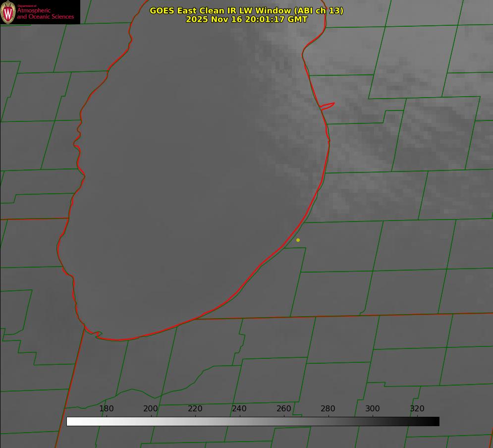Click the white left end of the colorbar
The height and width of the screenshot is (448, 493).
coord(70,421)
